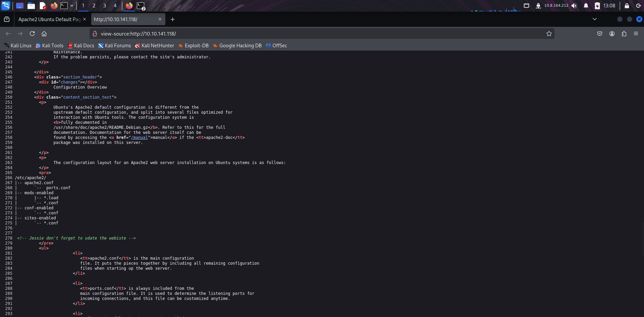Screen dimensions: 644x317
Task: Open the Firefox account icon
Action: [x=612, y=34]
